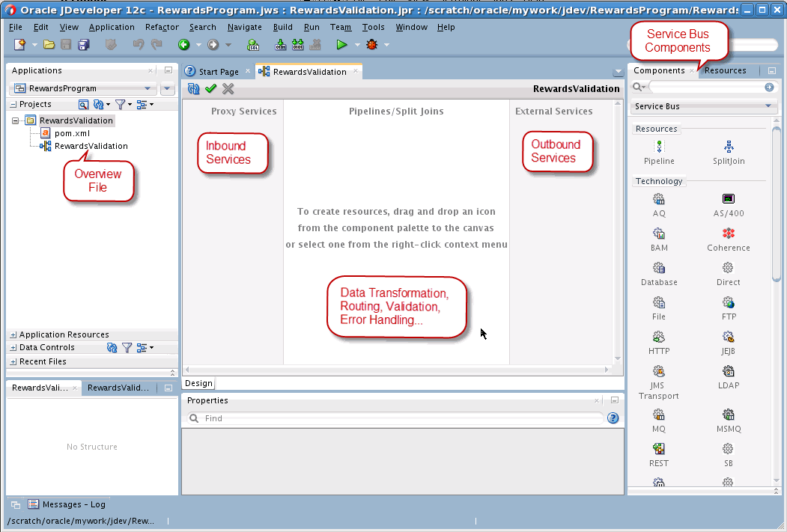Open the Applications menu arrow button
The width and height of the screenshot is (787, 532).
point(167,89)
